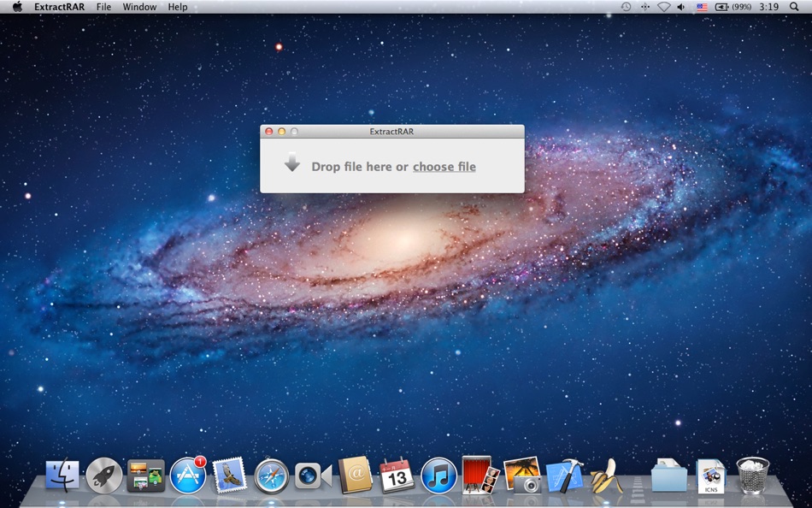Open the Apple menu
Image resolution: width=812 pixels, height=508 pixels.
pyautogui.click(x=18, y=7)
